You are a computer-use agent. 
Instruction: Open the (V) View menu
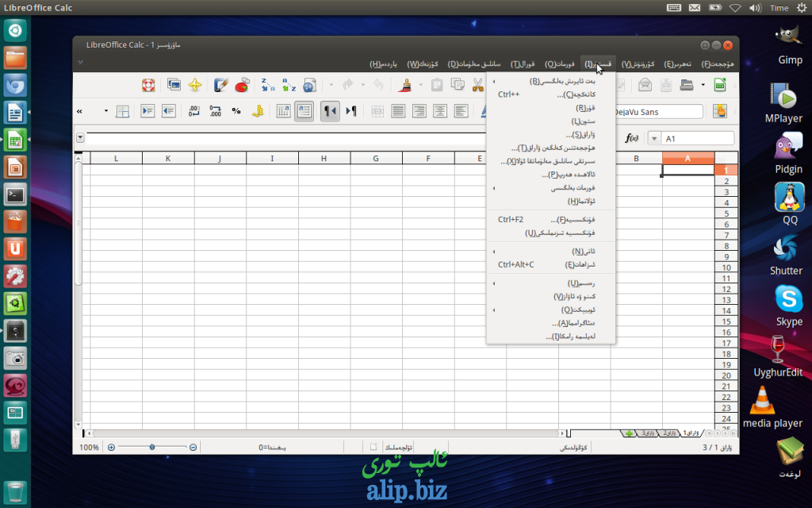[638, 63]
